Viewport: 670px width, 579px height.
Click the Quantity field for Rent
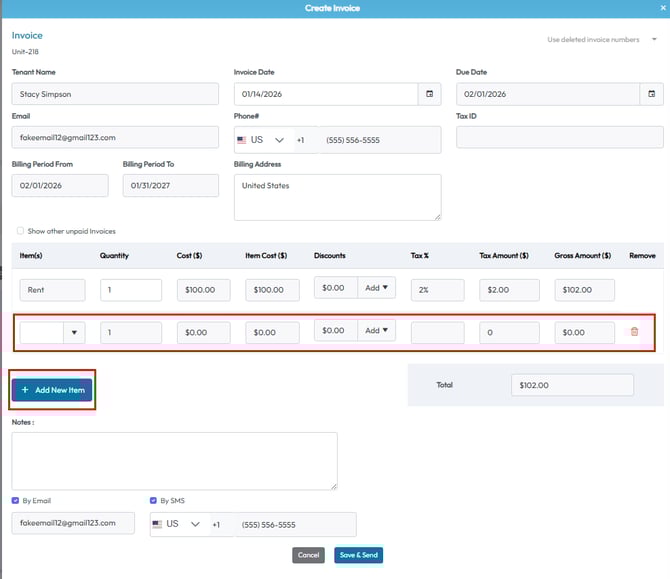131,289
